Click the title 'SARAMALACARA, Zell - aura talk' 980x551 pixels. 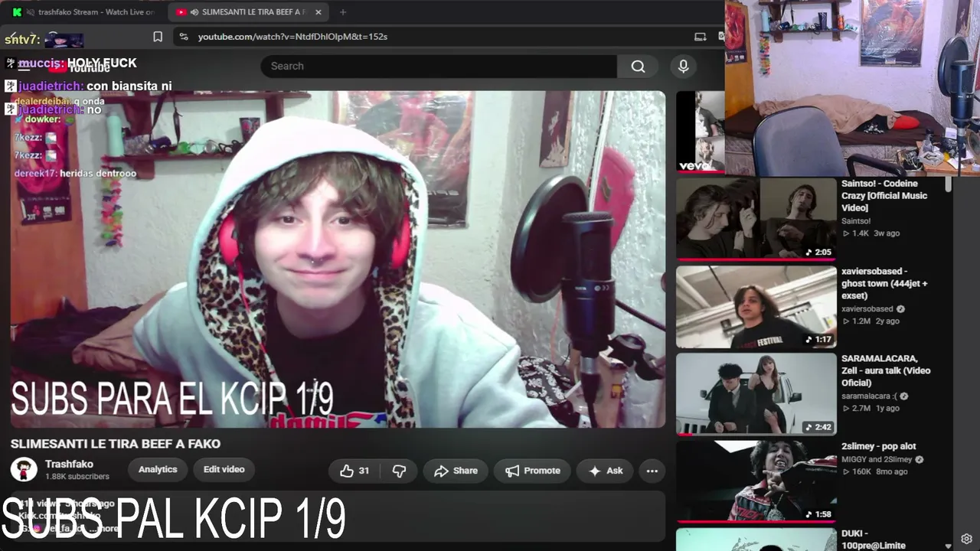(886, 370)
